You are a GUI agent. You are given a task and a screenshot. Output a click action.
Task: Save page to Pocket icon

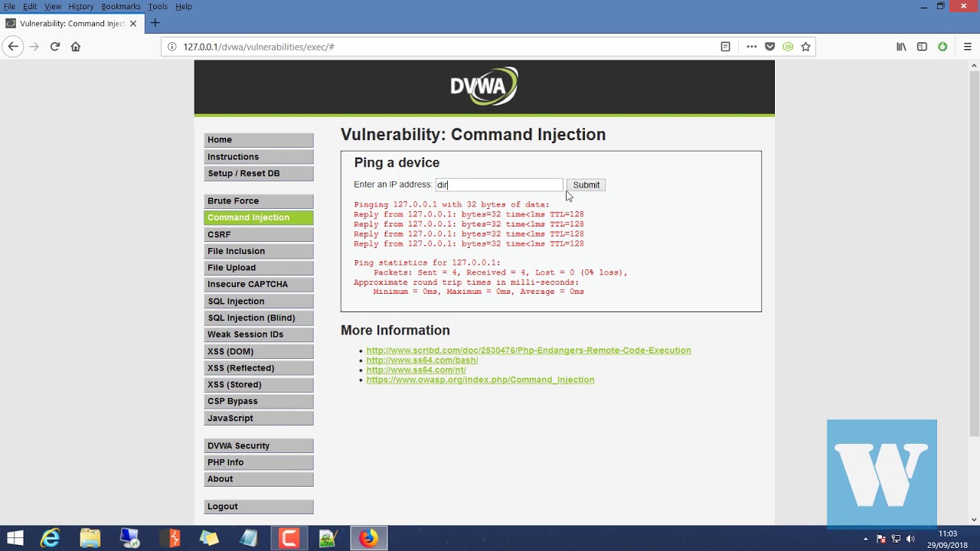pyautogui.click(x=770, y=47)
